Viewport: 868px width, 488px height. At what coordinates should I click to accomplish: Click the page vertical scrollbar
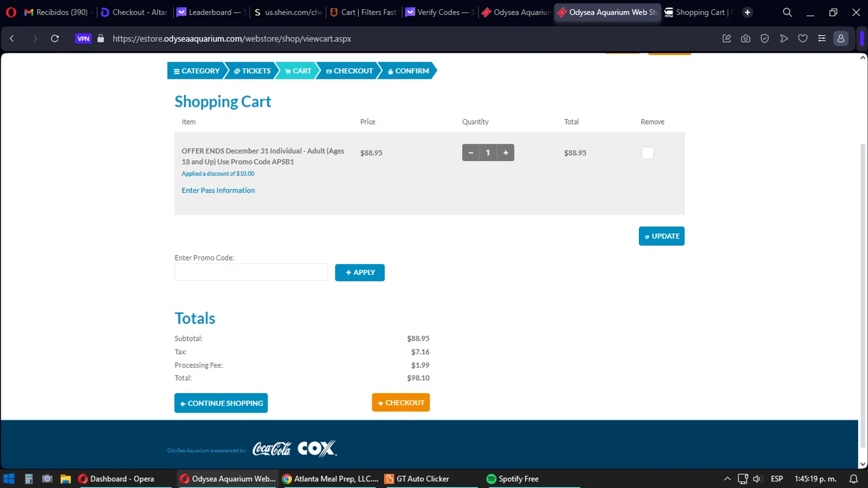(863, 295)
